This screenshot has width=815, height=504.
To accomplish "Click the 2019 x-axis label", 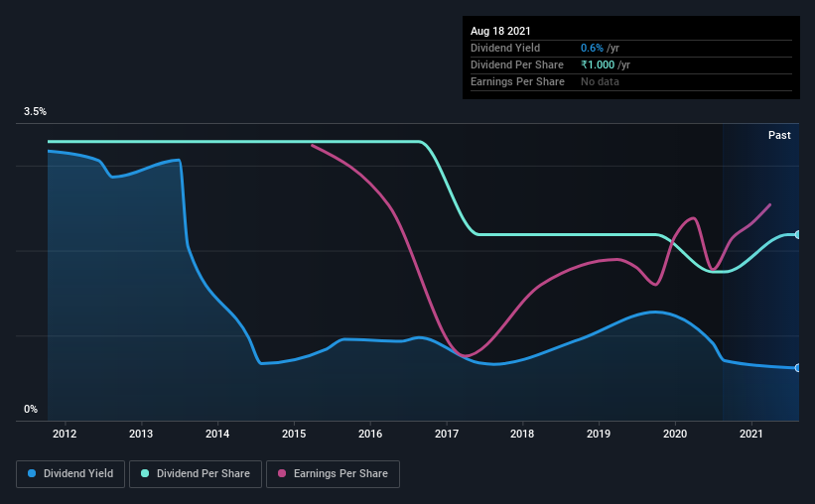I will 599,434.
